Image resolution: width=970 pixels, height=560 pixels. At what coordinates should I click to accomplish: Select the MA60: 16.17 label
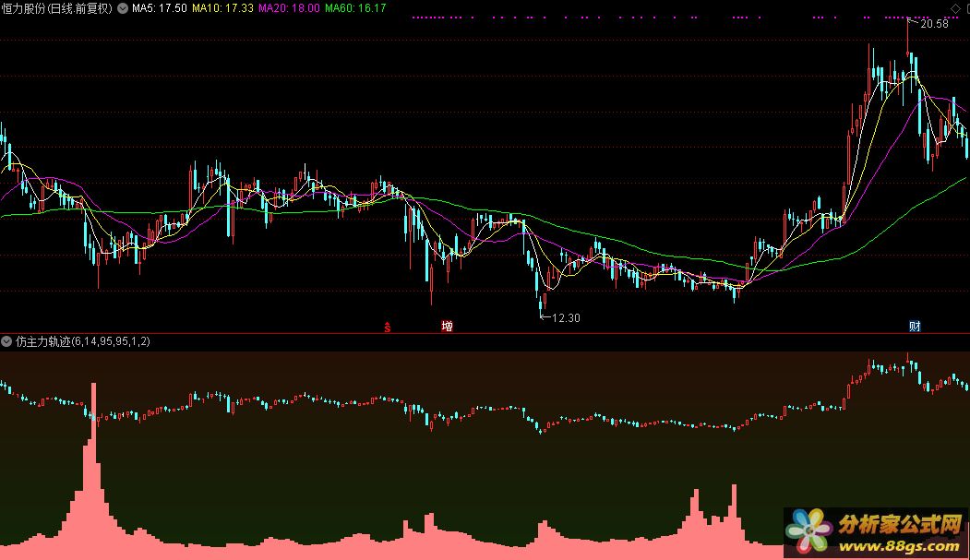click(x=355, y=8)
